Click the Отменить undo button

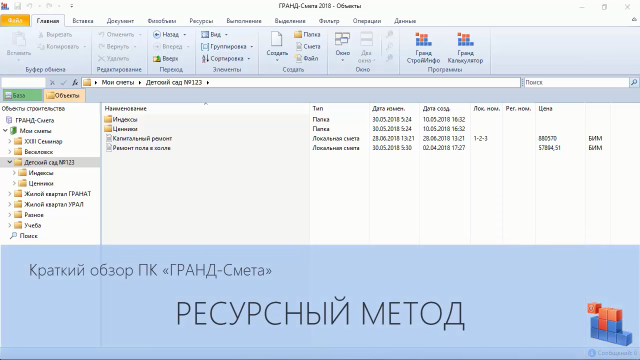(x=116, y=35)
